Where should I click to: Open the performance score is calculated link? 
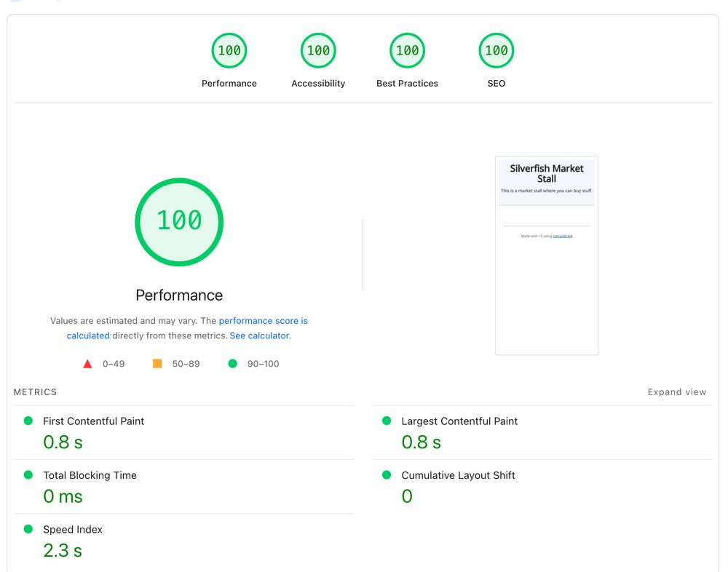(264, 320)
